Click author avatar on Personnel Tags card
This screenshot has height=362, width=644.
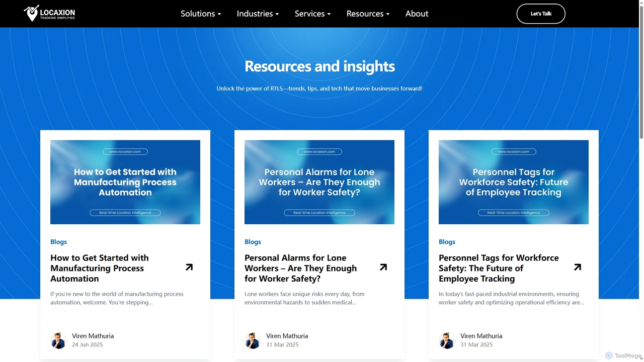click(x=447, y=340)
